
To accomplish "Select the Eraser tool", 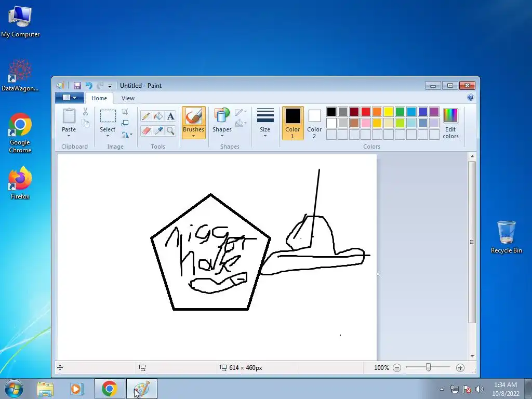I will pos(146,130).
